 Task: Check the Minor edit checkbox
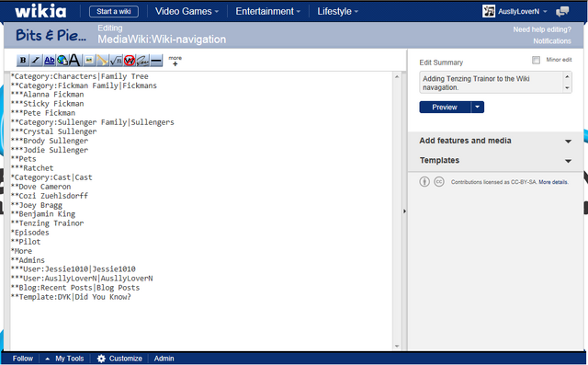tap(536, 60)
